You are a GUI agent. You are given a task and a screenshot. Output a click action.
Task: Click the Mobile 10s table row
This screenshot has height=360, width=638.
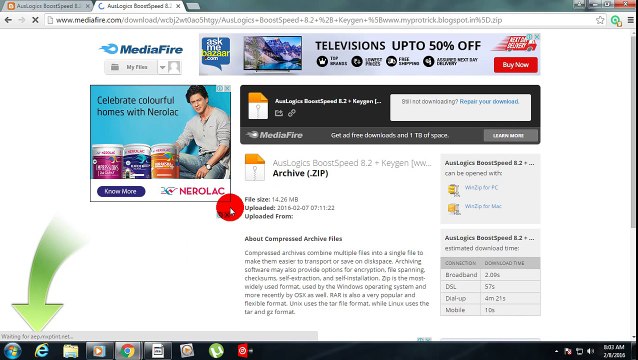(x=490, y=310)
